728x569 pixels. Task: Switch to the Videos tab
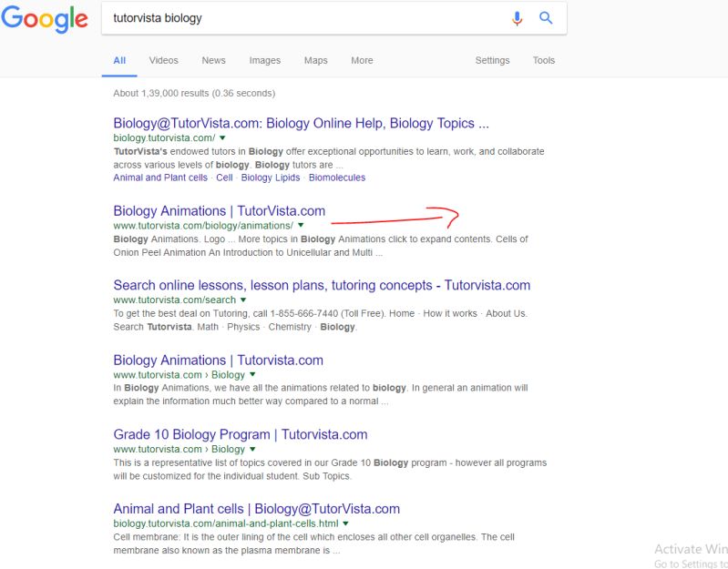(x=163, y=60)
